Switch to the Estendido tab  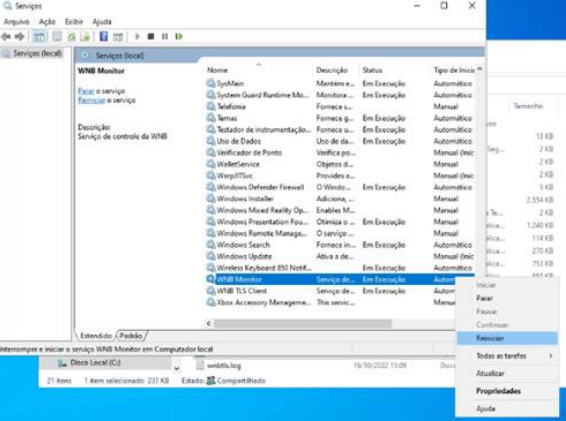96,336
